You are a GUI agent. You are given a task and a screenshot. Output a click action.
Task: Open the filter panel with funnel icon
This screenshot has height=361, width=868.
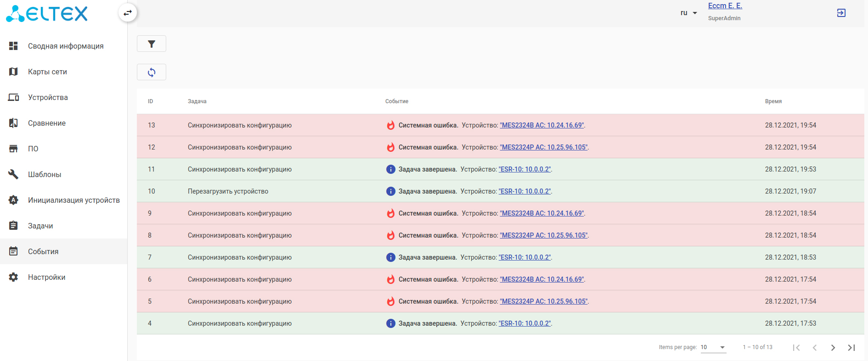coord(152,44)
